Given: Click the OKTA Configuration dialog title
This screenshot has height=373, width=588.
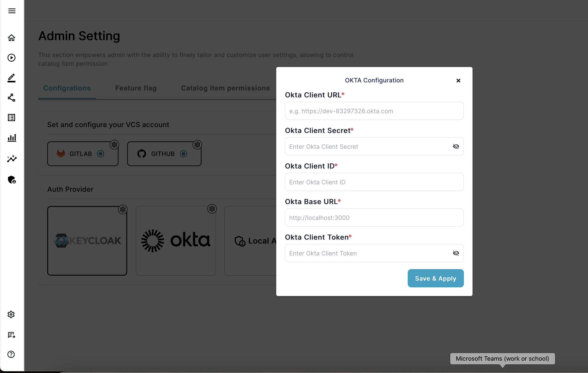Looking at the screenshot, I should pyautogui.click(x=374, y=80).
